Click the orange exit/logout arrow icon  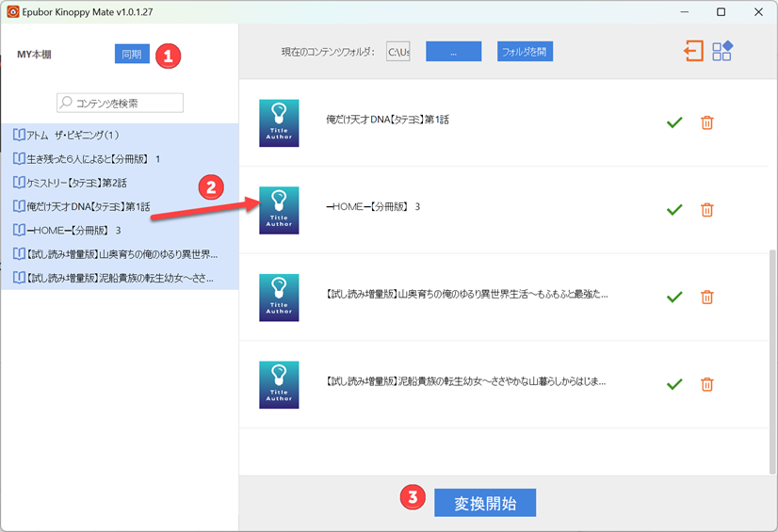coord(693,51)
